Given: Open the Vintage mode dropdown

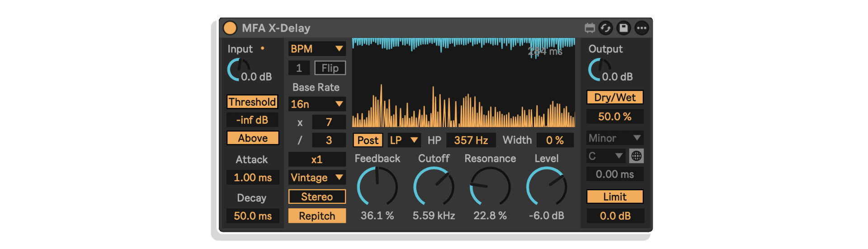Looking at the screenshot, I should [x=317, y=177].
